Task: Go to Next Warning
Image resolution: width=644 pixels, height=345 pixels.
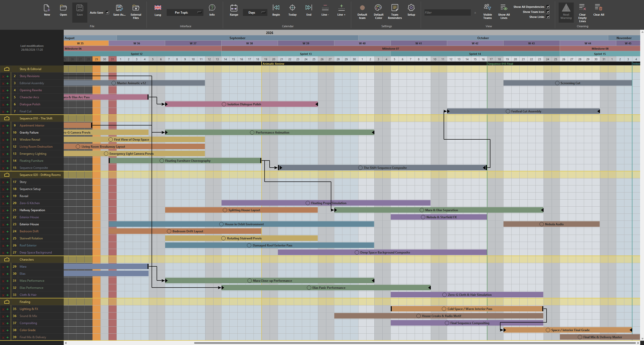Action: (x=566, y=12)
